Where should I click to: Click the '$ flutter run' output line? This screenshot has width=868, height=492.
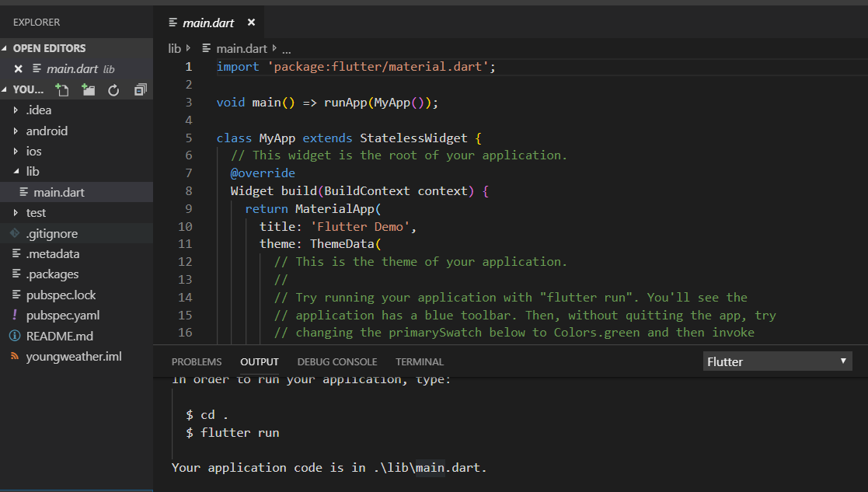click(232, 433)
